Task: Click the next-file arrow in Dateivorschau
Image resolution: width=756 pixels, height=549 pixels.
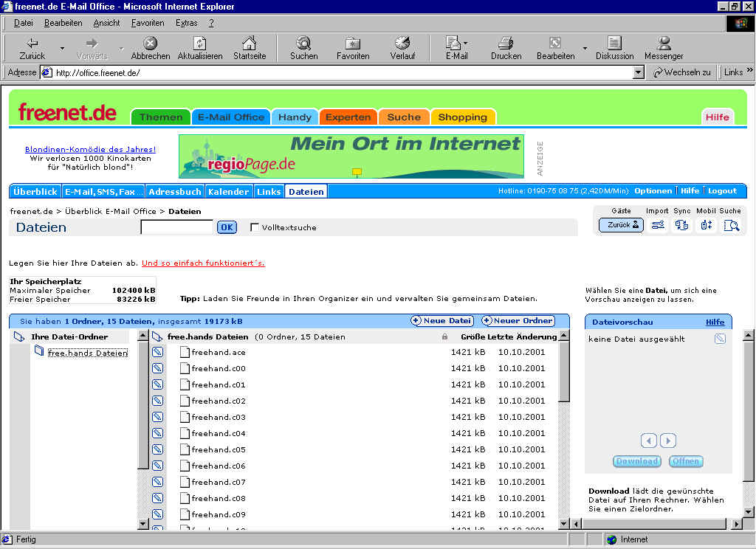Action: (667, 441)
